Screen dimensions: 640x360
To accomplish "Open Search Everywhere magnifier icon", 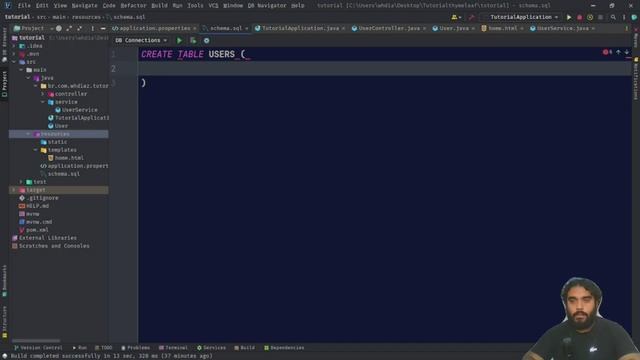I will point(613,17).
